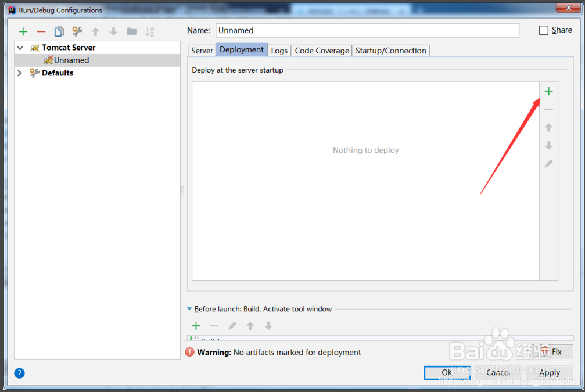
Task: Move before launch task up
Action: click(x=250, y=326)
